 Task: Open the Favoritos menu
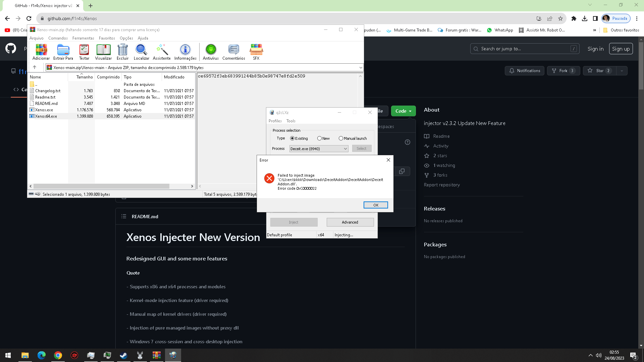click(107, 38)
